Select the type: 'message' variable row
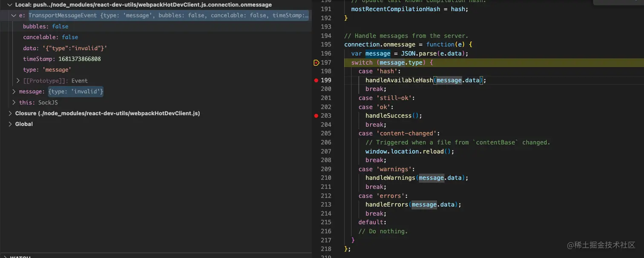Screen dimensions: 644x258 pos(155,70)
